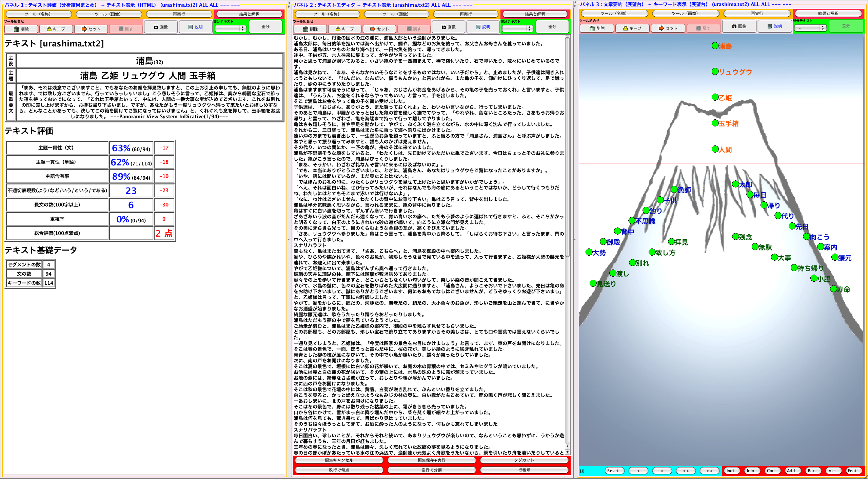868x479 pixels.
Task: Open 部分テキスト dropdown in Panel 1
Action: pos(231,29)
